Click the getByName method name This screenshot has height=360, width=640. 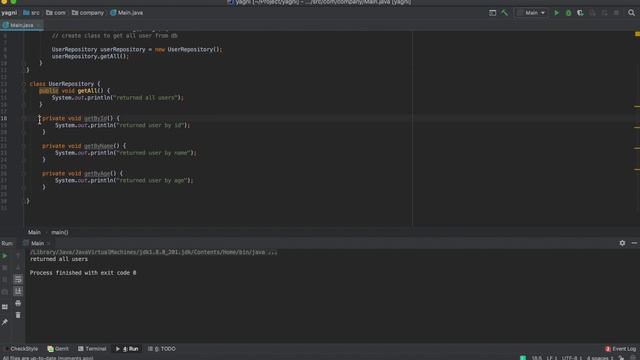tap(99, 146)
